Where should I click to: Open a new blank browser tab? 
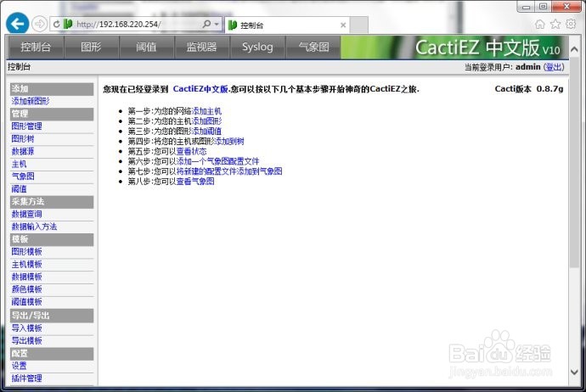(x=358, y=25)
